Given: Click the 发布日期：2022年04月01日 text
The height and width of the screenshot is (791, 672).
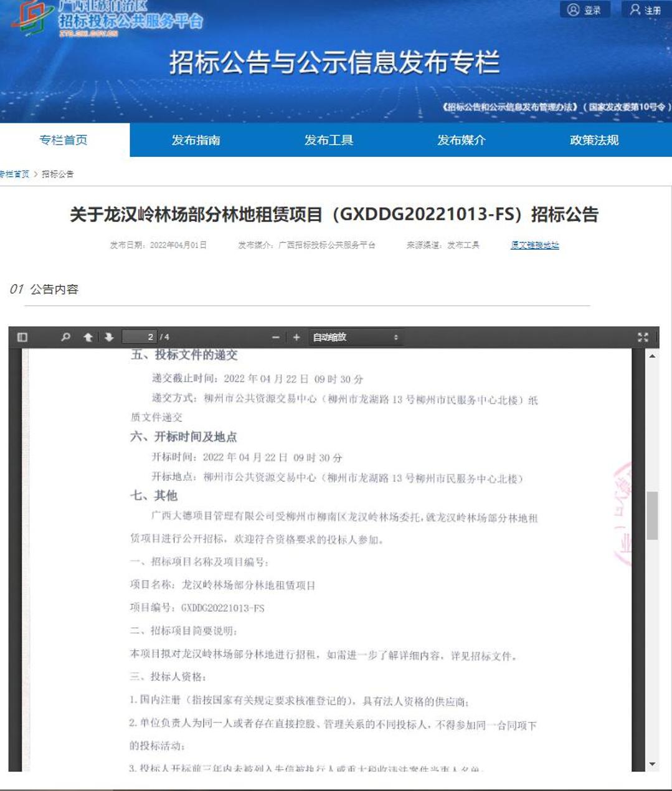Looking at the screenshot, I should tap(158, 245).
